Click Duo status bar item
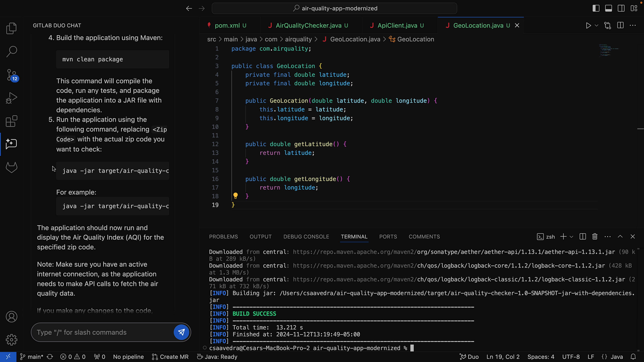 point(469,357)
